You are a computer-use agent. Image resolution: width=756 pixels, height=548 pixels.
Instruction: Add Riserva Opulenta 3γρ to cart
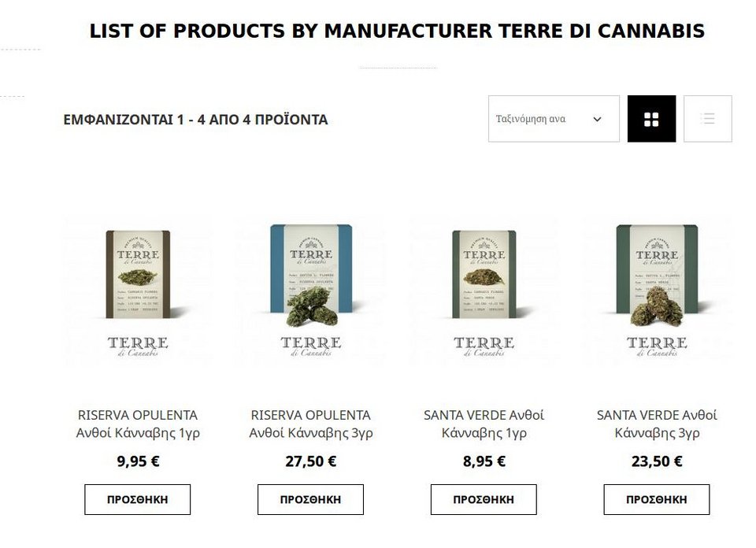[310, 499]
